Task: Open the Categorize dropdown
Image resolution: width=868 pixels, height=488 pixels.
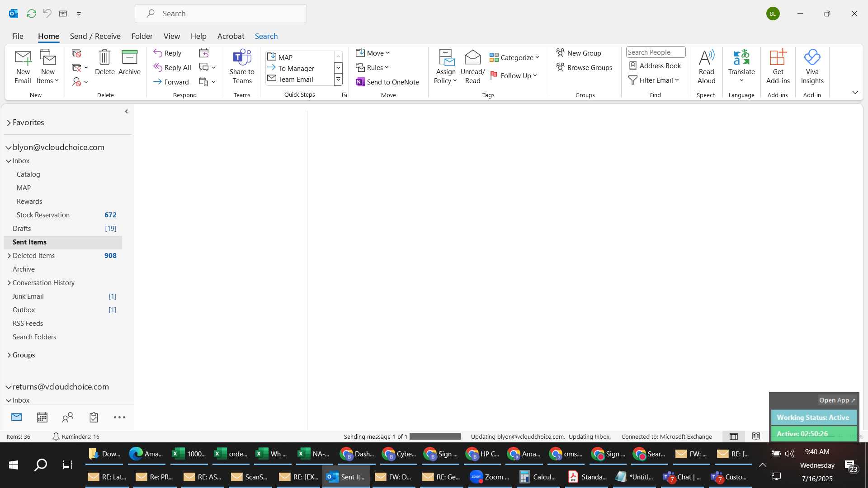Action: [514, 57]
